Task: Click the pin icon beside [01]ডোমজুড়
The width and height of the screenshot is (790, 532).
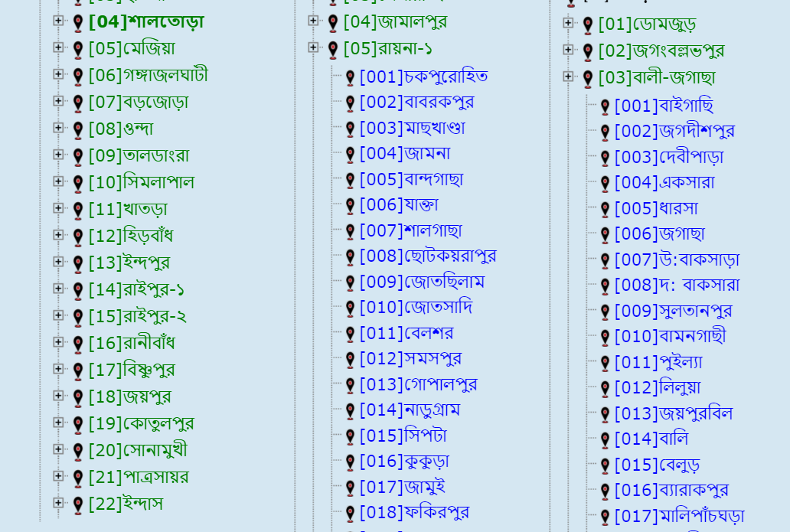Action: (586, 23)
